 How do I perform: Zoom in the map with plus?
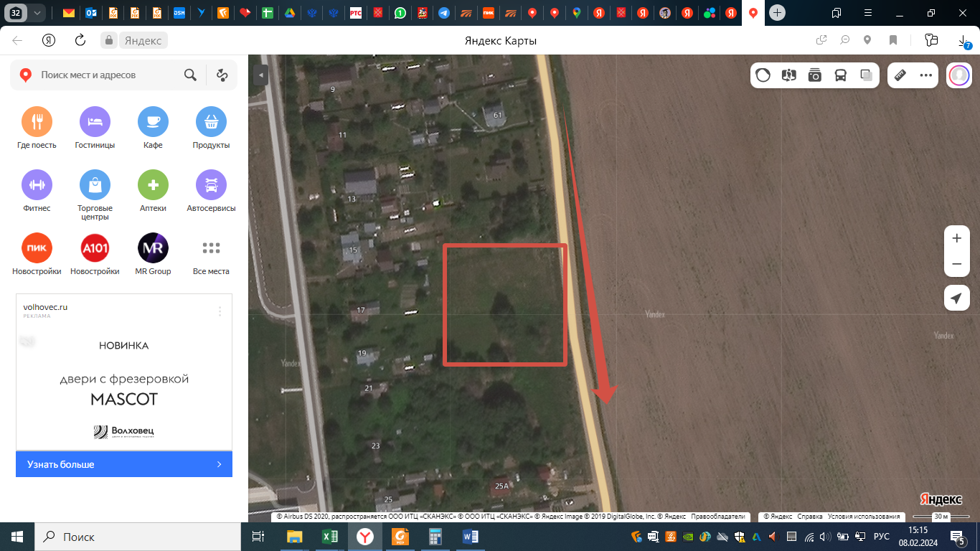[x=956, y=238]
